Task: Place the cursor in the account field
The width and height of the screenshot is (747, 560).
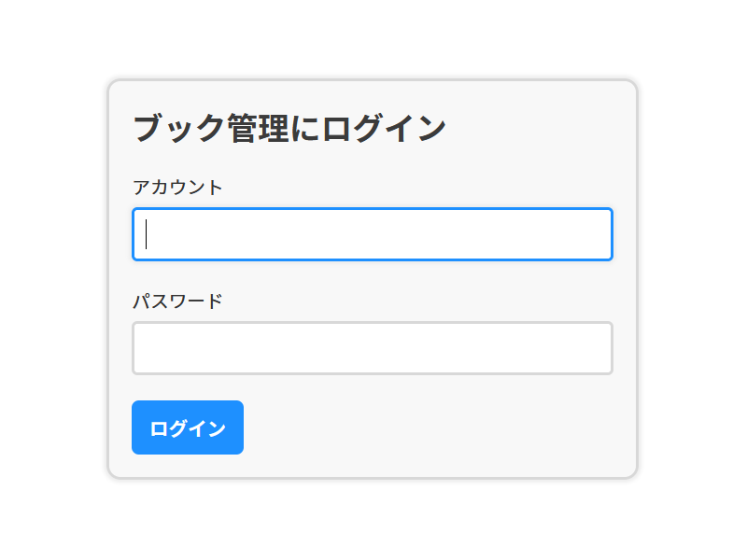Action: (x=372, y=234)
